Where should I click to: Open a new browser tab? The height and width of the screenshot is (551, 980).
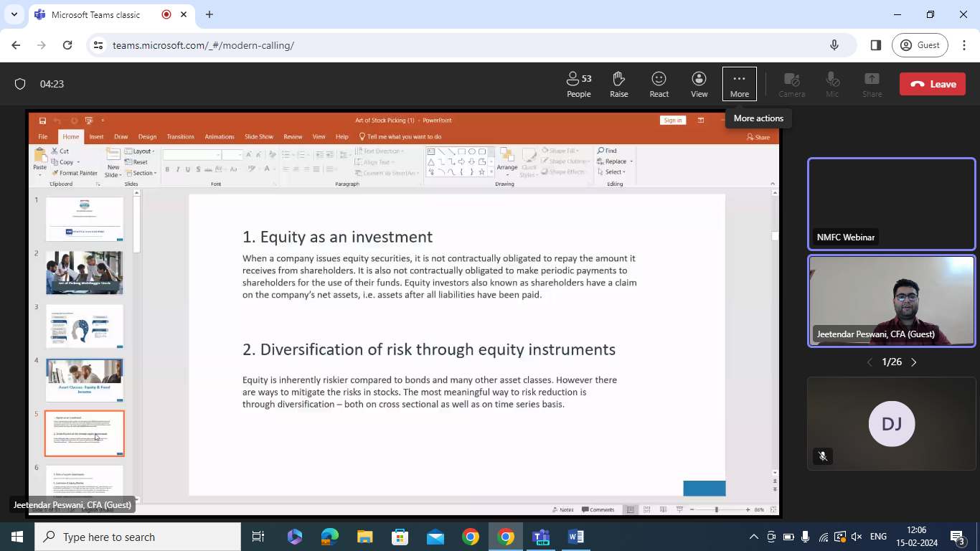pyautogui.click(x=209, y=14)
